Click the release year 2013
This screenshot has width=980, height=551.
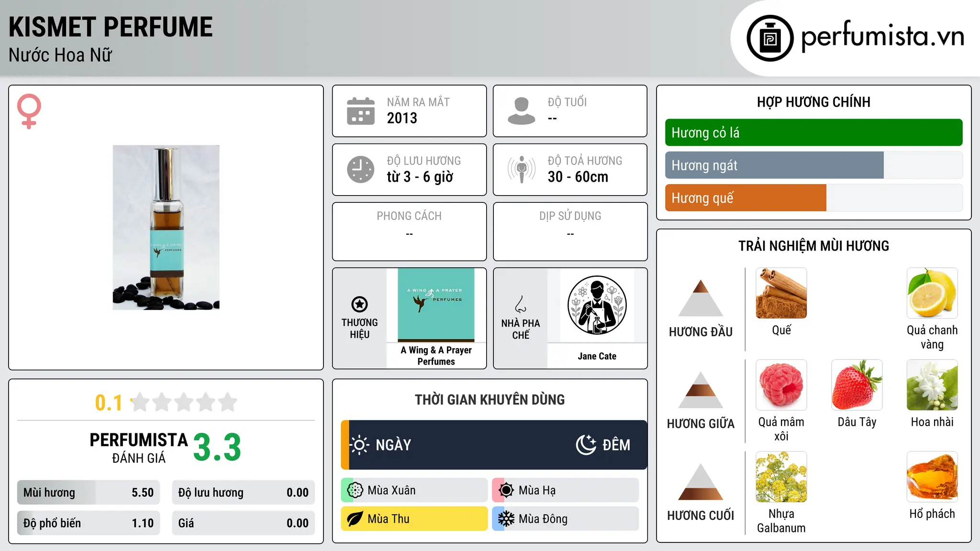[402, 118]
